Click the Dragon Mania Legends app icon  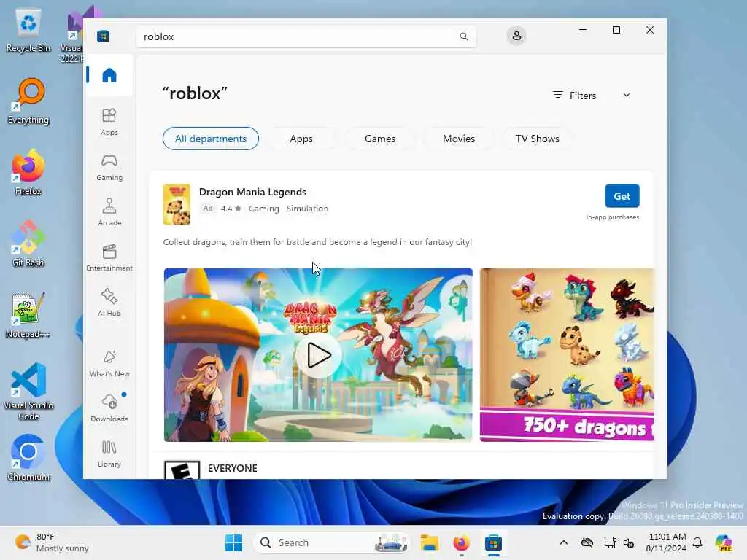click(x=177, y=205)
